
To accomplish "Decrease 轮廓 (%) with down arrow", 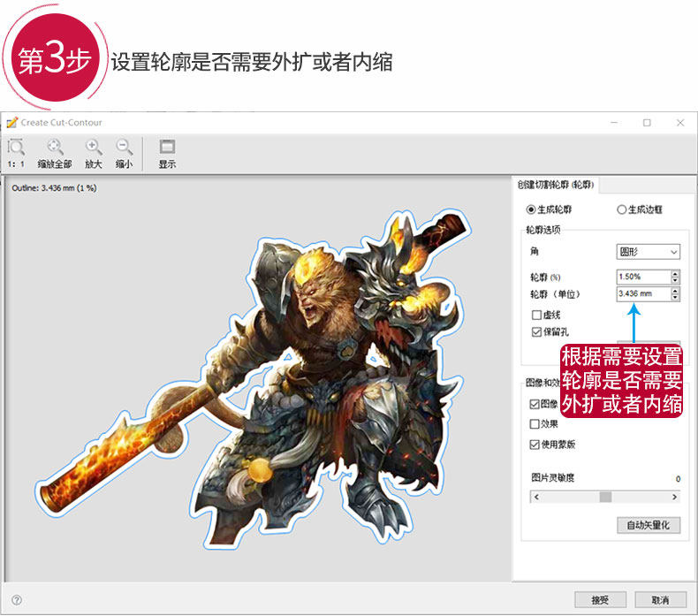I will tap(675, 280).
